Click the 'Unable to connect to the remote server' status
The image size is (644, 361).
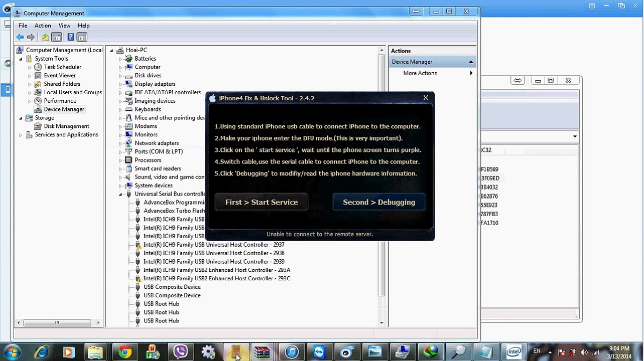pos(320,234)
